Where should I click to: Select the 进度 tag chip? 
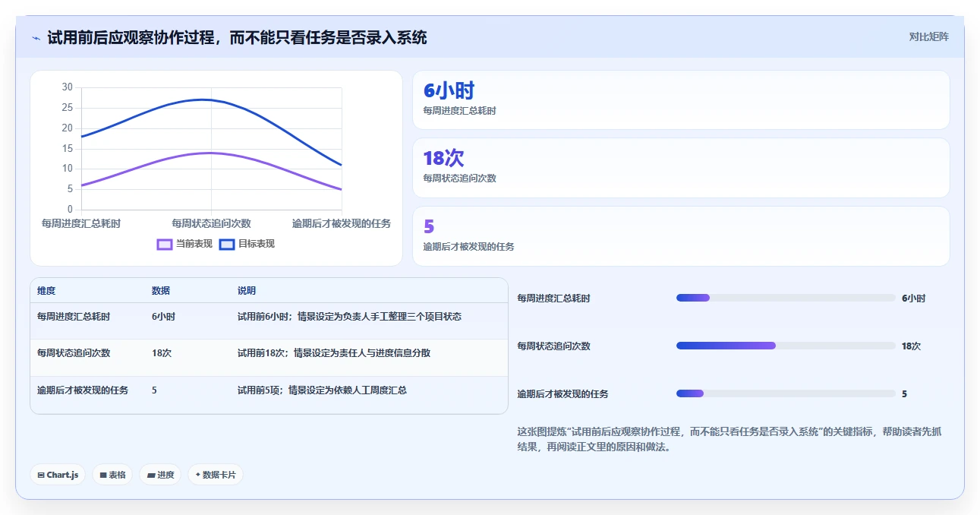point(160,475)
